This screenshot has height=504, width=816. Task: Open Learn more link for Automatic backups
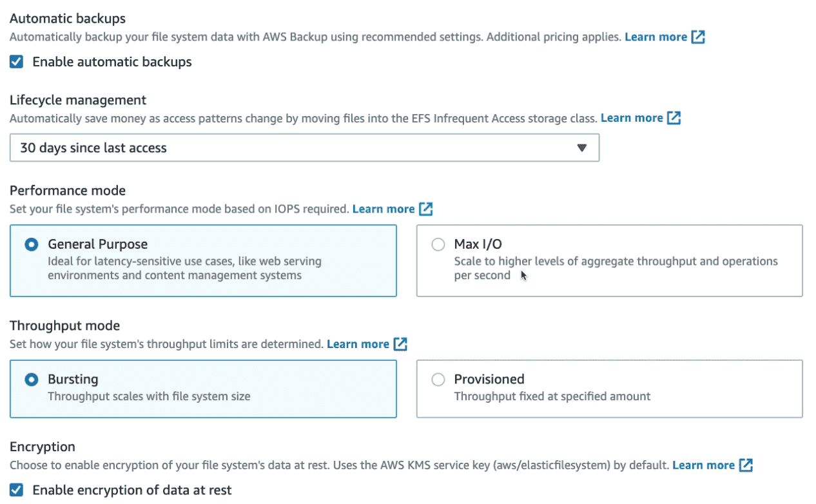(x=656, y=37)
